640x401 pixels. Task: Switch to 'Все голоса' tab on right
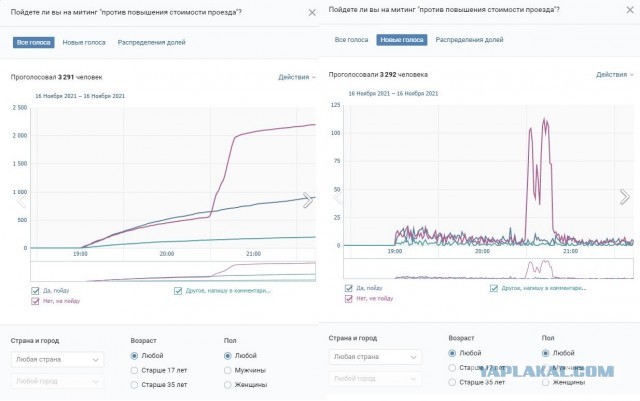(x=351, y=40)
